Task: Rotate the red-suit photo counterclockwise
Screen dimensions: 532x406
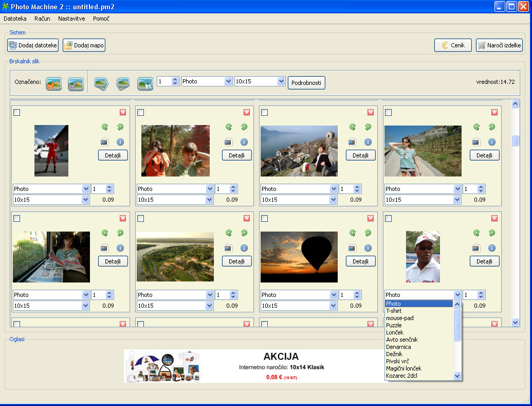Action: point(105,127)
